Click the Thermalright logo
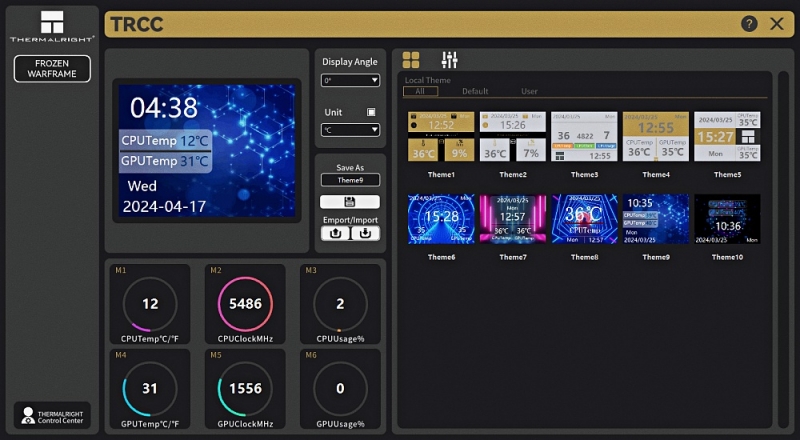This screenshot has height=440, width=800. (x=52, y=23)
